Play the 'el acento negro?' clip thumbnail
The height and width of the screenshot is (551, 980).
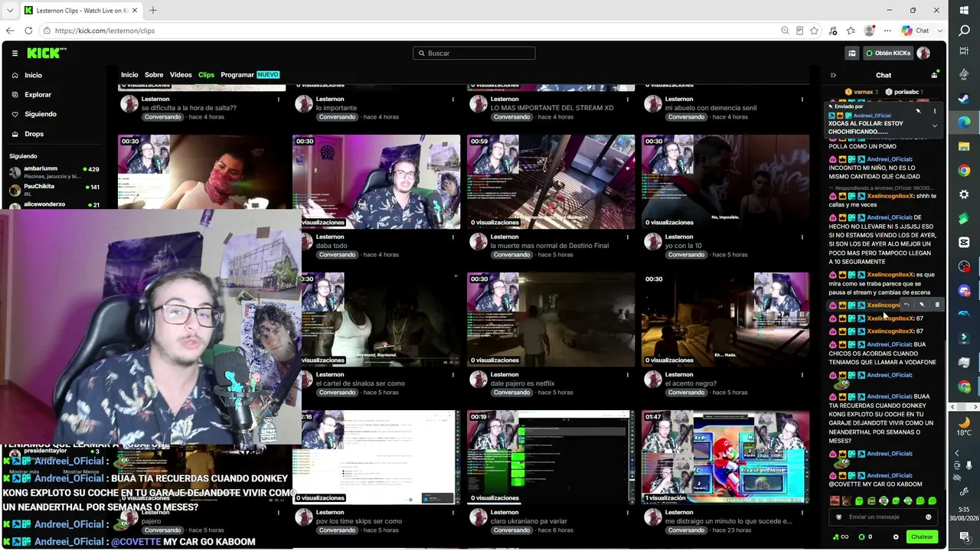(x=725, y=319)
